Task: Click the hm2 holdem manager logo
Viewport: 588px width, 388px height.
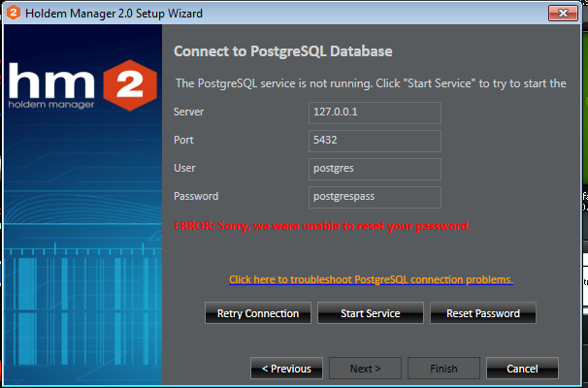Action: point(82,85)
